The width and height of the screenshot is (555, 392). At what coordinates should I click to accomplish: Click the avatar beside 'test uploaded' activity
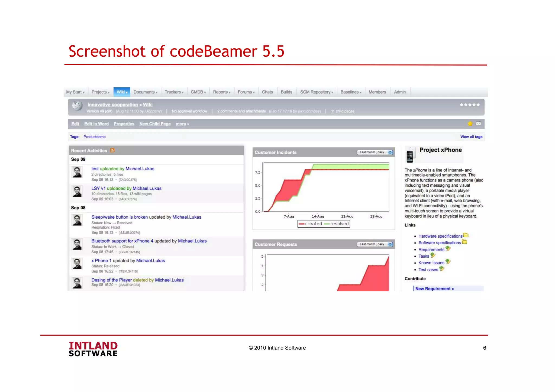click(77, 172)
